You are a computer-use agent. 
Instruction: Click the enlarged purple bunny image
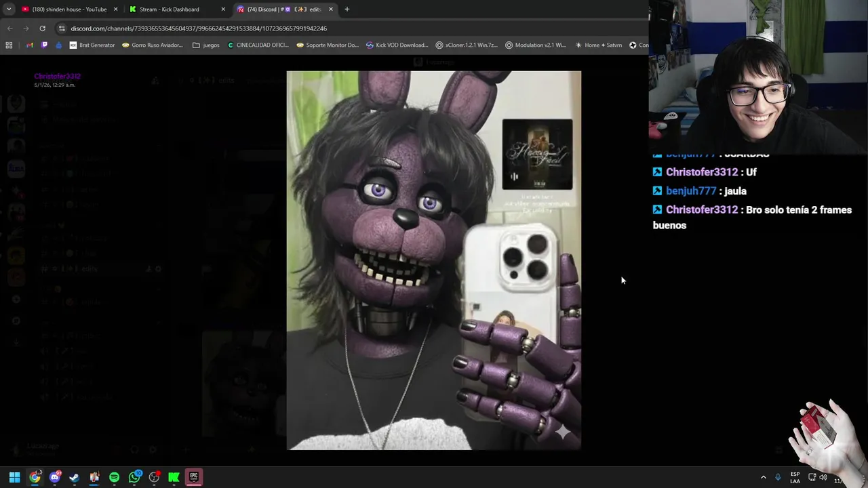pyautogui.click(x=433, y=260)
